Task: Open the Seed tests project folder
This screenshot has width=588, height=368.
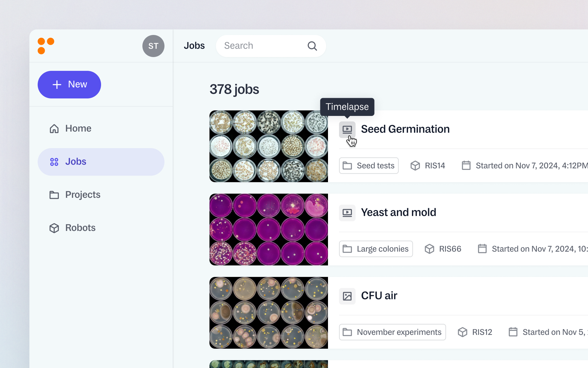Action: pyautogui.click(x=368, y=165)
